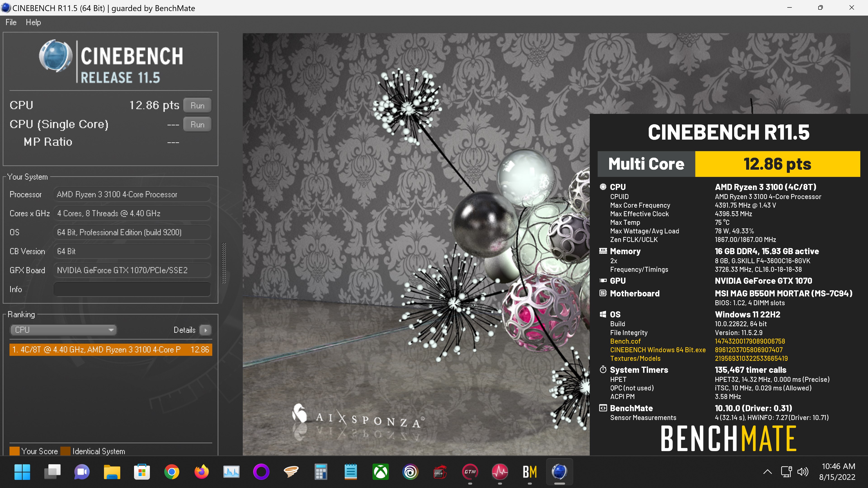Click the Info input field
This screenshot has height=488, width=868.
[x=132, y=289]
